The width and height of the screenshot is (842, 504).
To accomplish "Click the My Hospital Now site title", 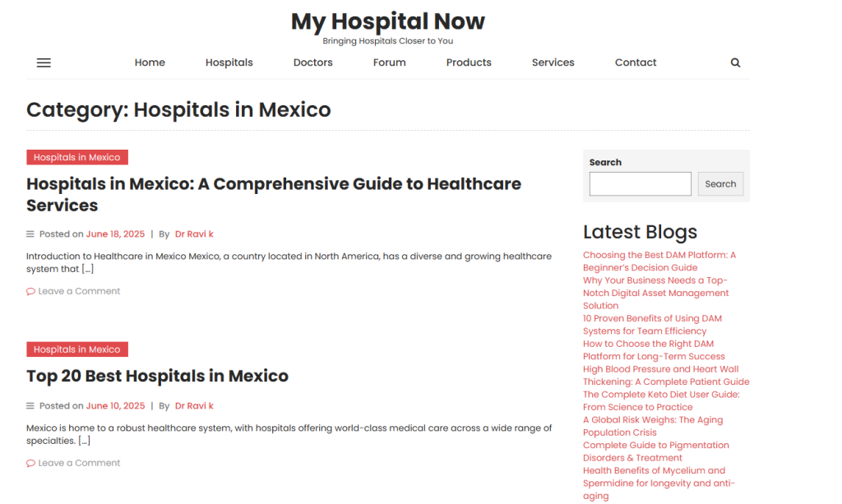I will click(388, 21).
